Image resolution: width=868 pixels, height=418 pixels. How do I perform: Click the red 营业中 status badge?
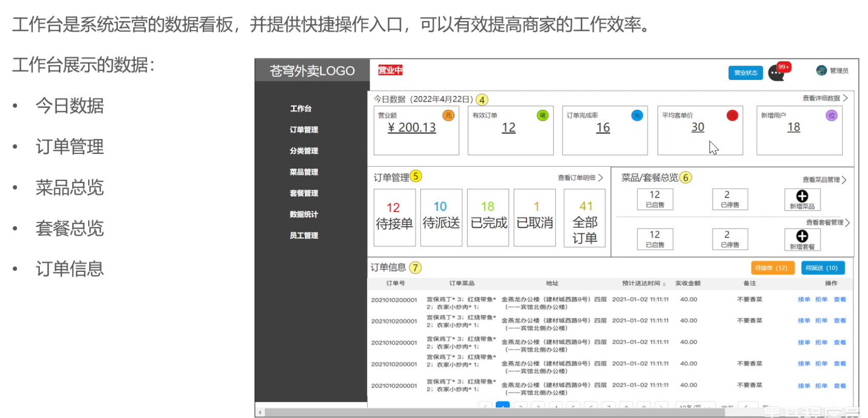(390, 70)
